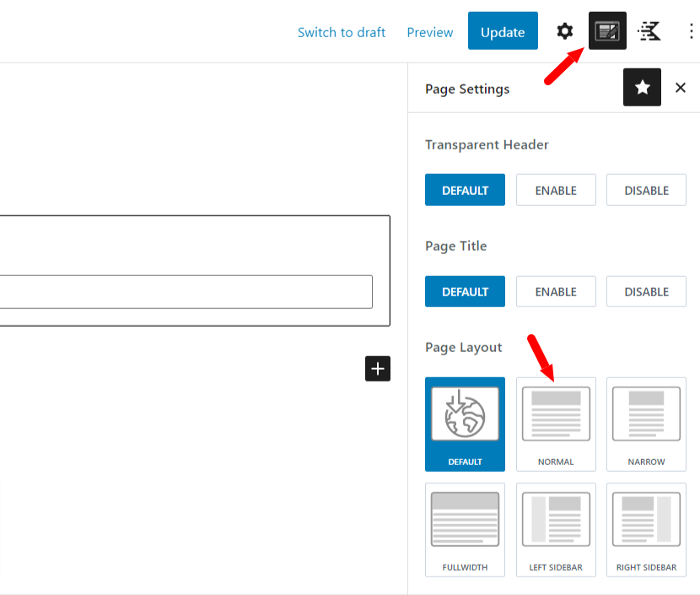700x595 pixels.
Task: Choose the Left Sidebar layout
Action: (556, 530)
